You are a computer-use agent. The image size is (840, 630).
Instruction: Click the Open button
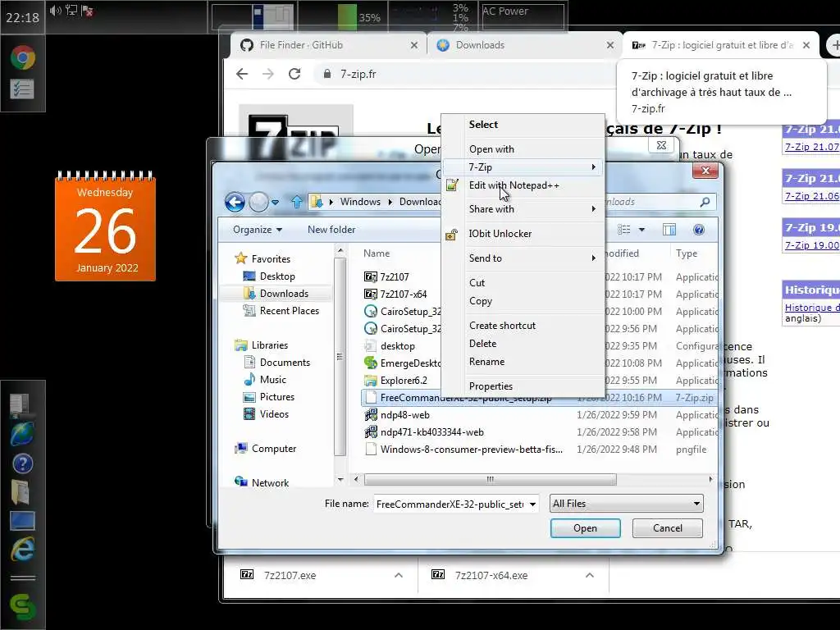tap(585, 528)
